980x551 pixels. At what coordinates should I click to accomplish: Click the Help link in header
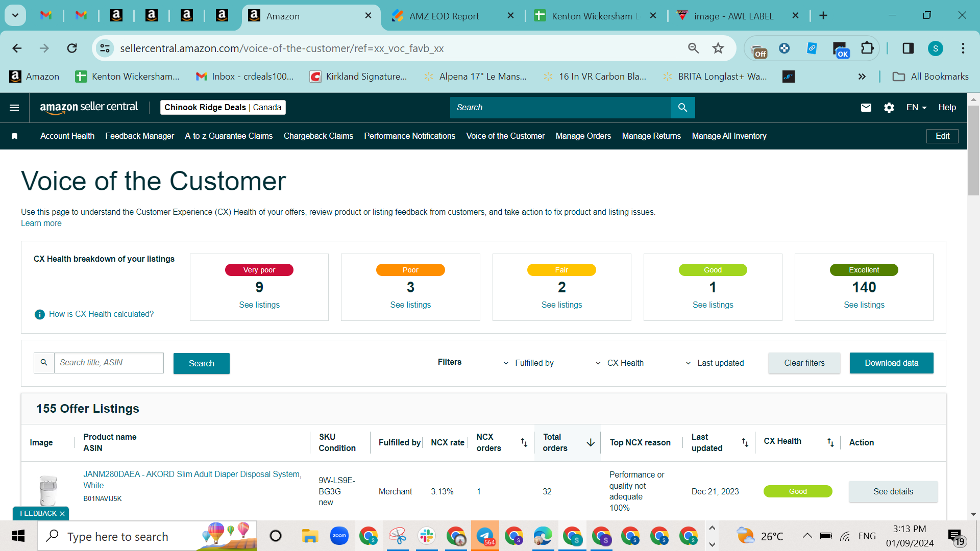click(x=947, y=108)
